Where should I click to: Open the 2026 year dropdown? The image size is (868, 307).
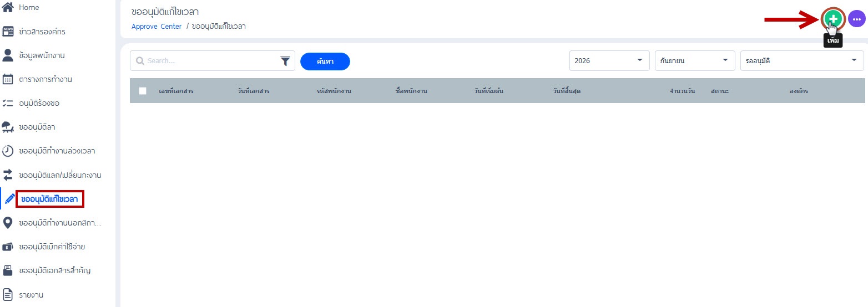609,61
